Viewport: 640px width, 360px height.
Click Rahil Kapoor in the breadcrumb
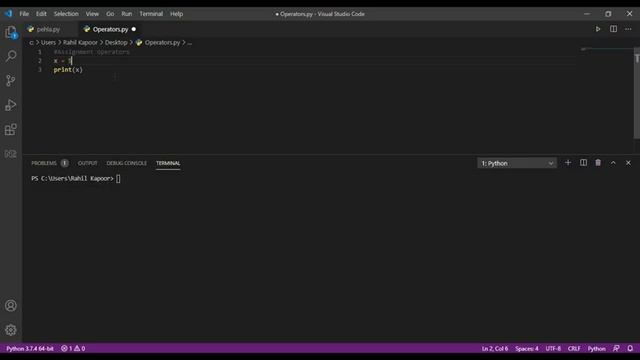click(x=80, y=42)
